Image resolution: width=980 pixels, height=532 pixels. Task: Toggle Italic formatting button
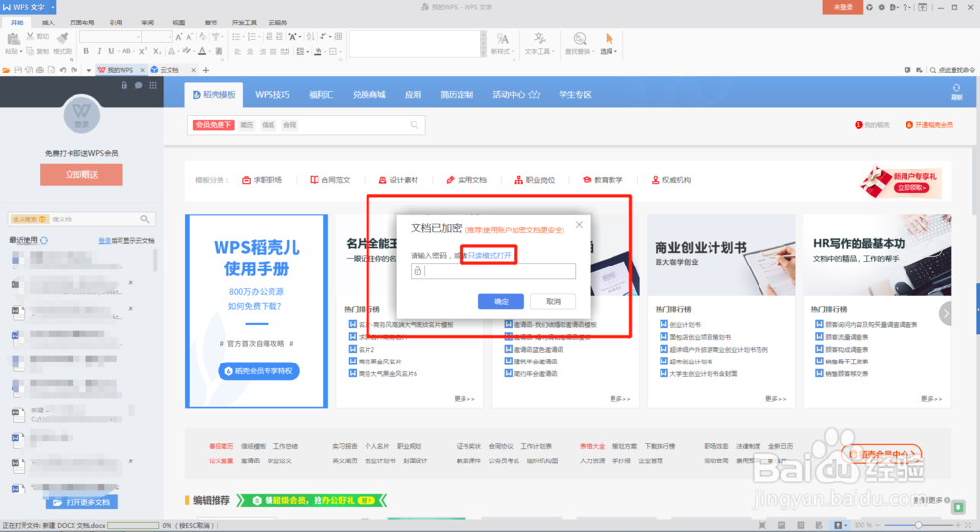[x=99, y=51]
